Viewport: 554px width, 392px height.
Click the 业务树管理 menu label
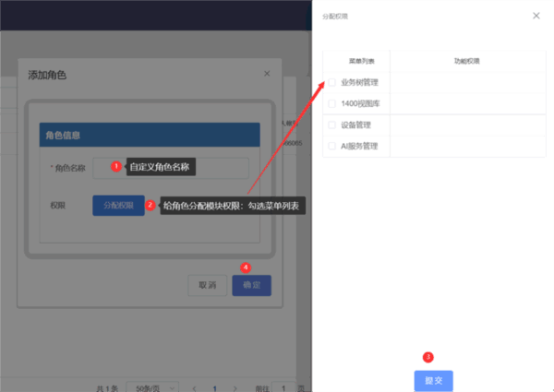pos(359,82)
